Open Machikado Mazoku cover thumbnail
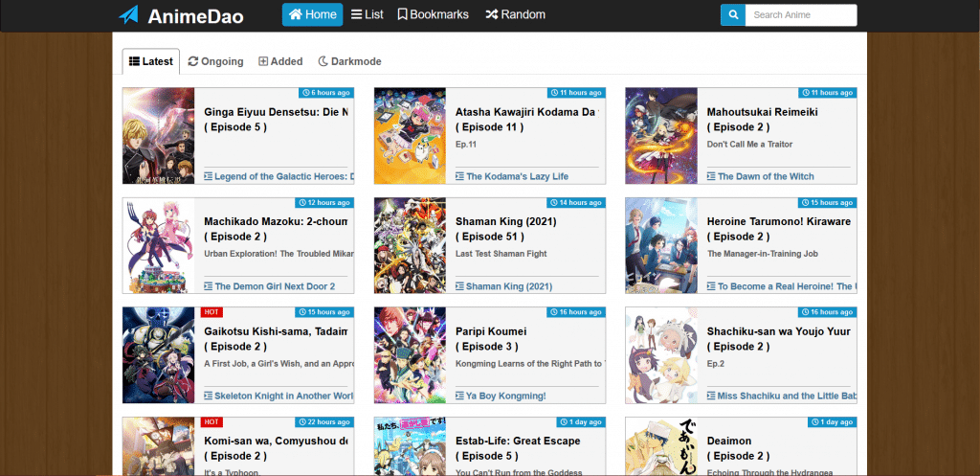Screen dimensions: 980x476 (x=159, y=245)
